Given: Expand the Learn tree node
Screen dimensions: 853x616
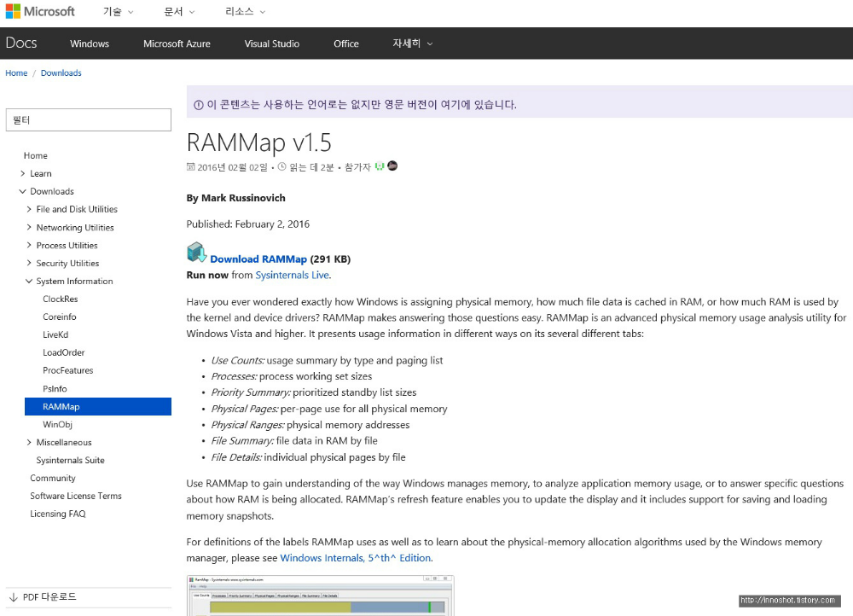Looking at the screenshot, I should pyautogui.click(x=23, y=173).
